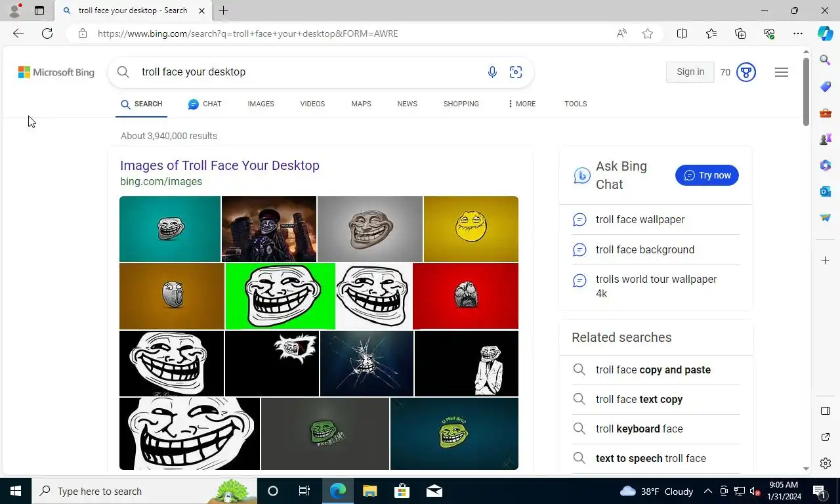
Task: Open Images of Troll Face Your Desktop link
Action: pyautogui.click(x=220, y=165)
